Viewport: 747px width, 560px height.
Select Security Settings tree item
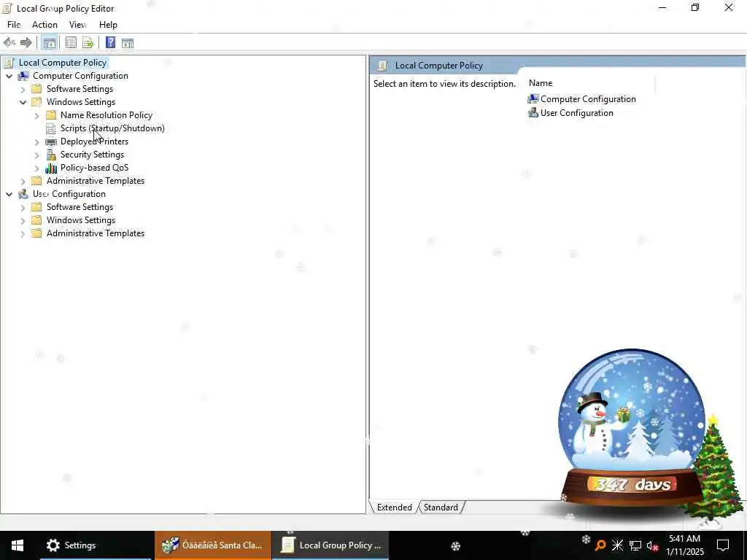click(92, 155)
